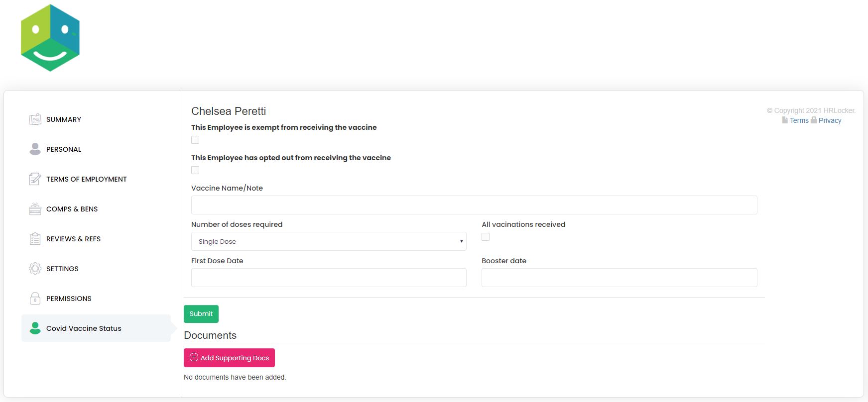
Task: Click the green Covid Vaccine Status person icon
Action: (x=35, y=328)
